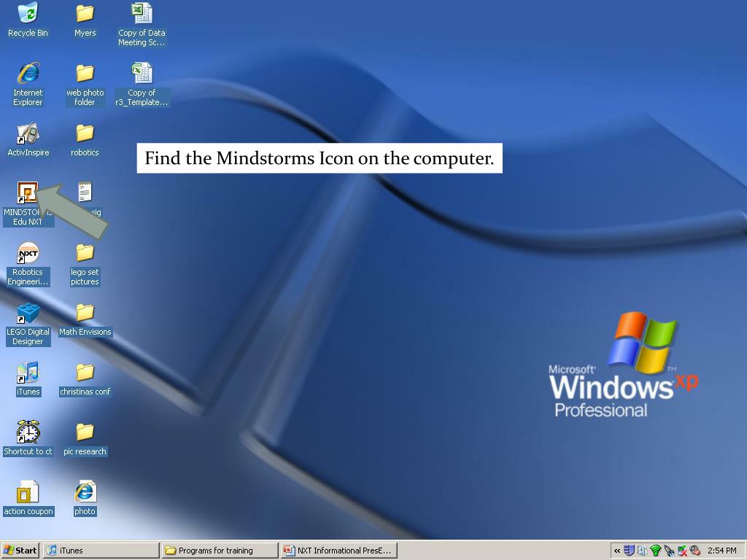Click the blue shield tray icon
The image size is (747, 560).
pyautogui.click(x=629, y=551)
